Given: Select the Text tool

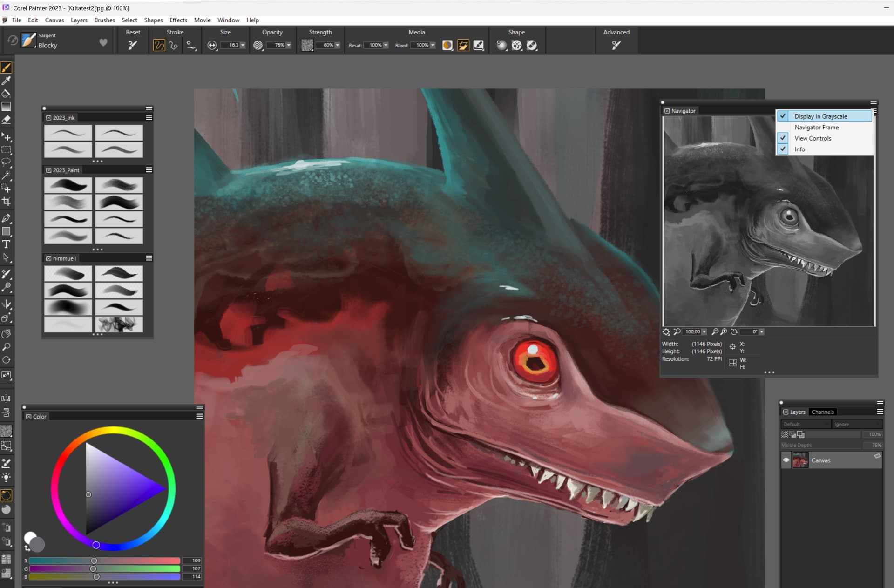Looking at the screenshot, I should [x=6, y=244].
